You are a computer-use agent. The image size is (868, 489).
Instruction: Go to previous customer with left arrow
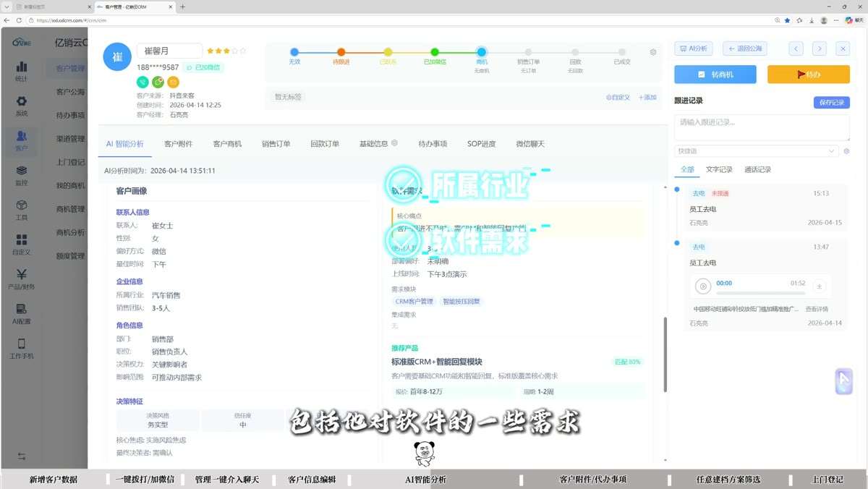796,48
